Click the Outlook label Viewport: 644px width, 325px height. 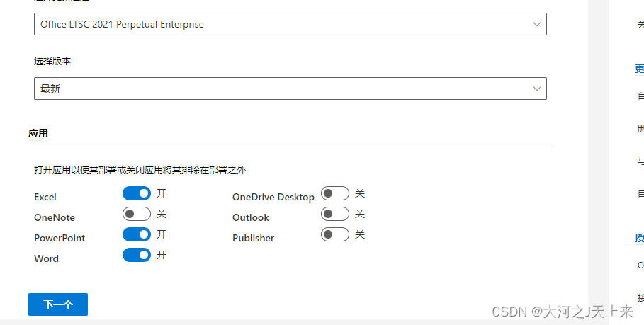[x=251, y=217]
